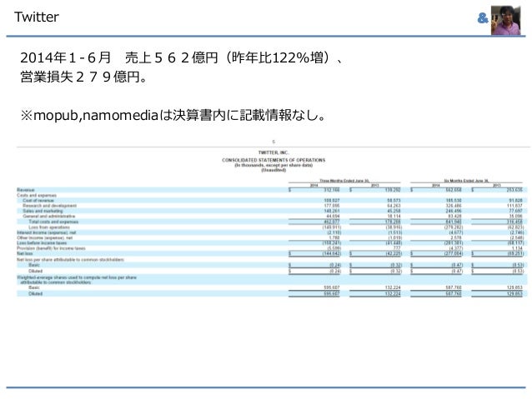The width and height of the screenshot is (532, 399).
Task: Click "Interest income (expense), net" row label
Action: [47, 232]
